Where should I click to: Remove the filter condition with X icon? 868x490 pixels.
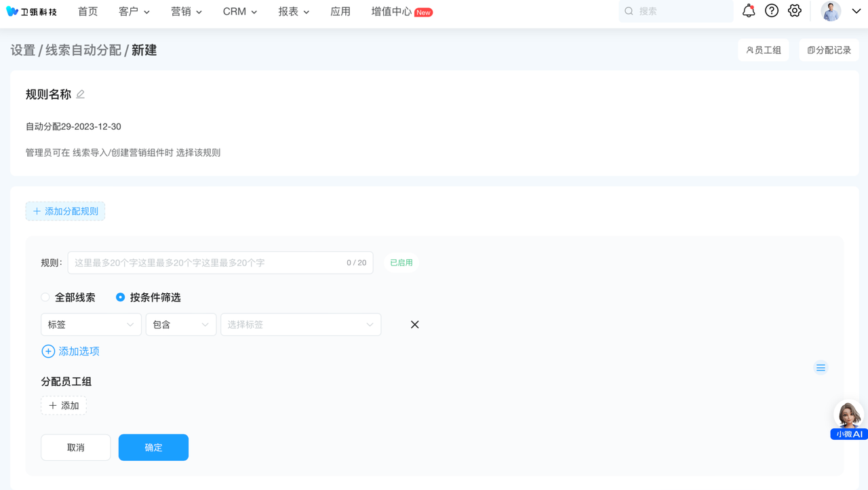[414, 324]
